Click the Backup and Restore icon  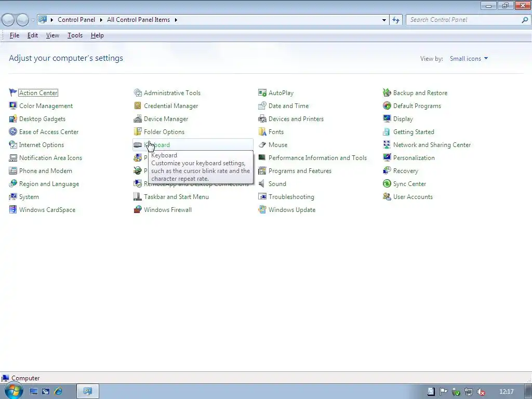[x=387, y=92]
